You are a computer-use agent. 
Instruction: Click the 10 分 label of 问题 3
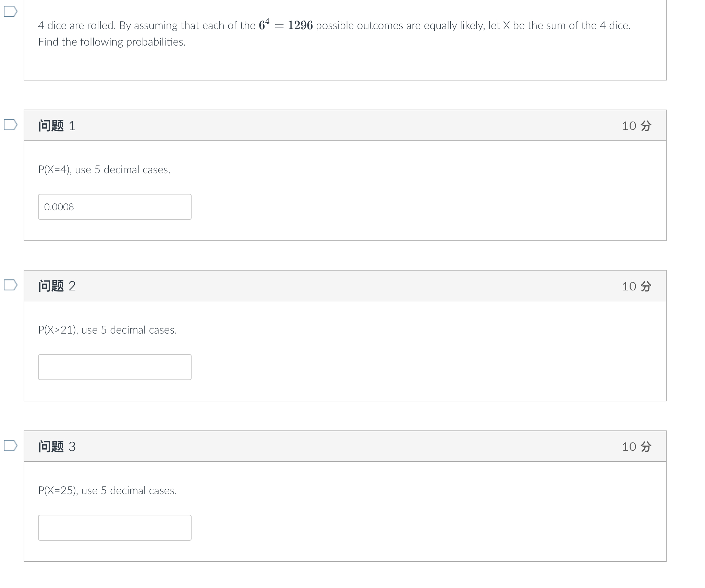pyautogui.click(x=636, y=447)
